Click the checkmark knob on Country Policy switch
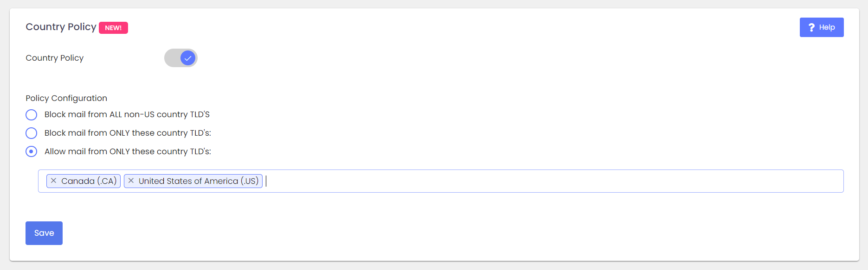This screenshot has width=868, height=270. point(188,58)
